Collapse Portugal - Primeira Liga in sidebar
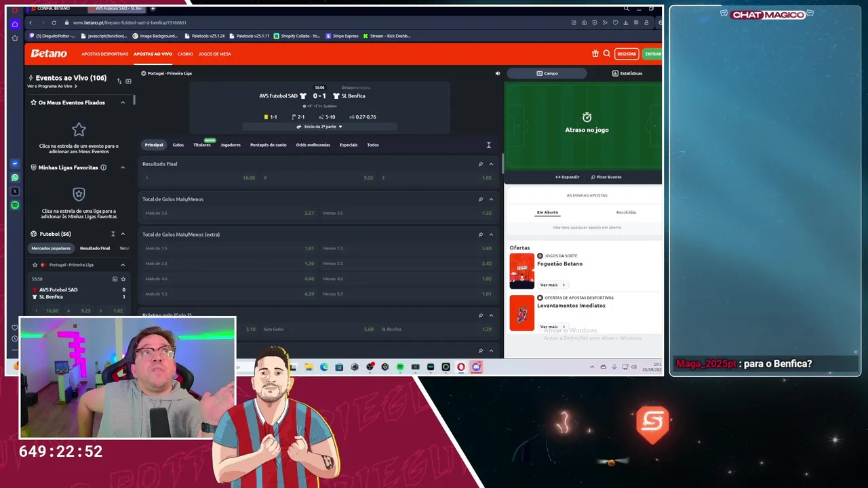The image size is (868, 488). (123, 265)
